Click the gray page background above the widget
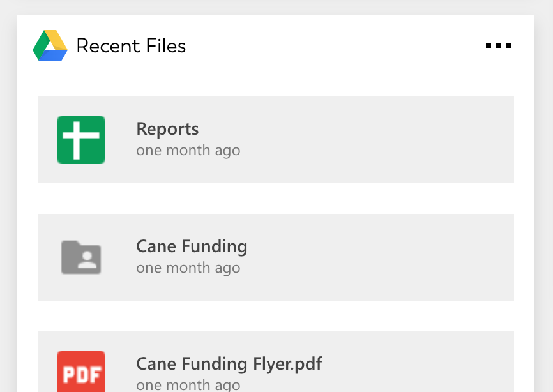This screenshot has width=553, height=392. pyautogui.click(x=276, y=6)
